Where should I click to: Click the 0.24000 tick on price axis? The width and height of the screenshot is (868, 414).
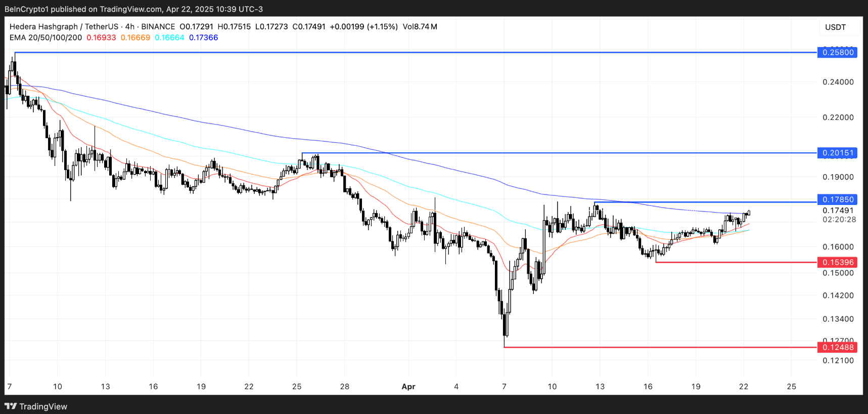838,82
